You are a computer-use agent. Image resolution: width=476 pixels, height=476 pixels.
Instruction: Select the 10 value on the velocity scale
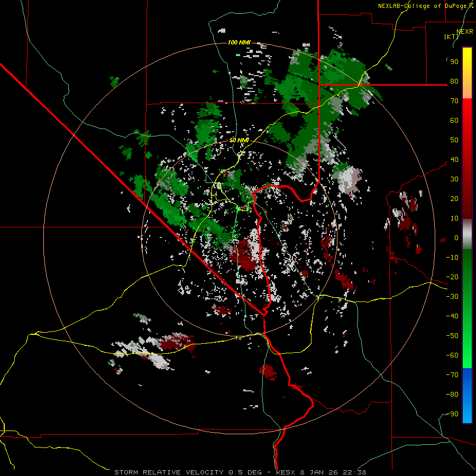point(454,218)
